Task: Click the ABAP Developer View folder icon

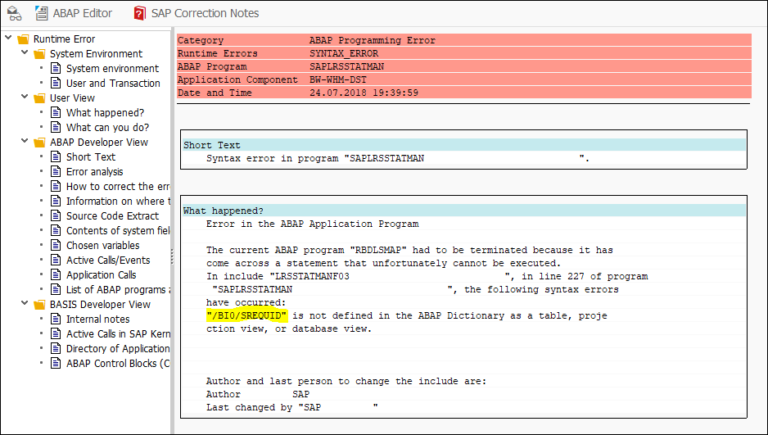Action: point(39,142)
